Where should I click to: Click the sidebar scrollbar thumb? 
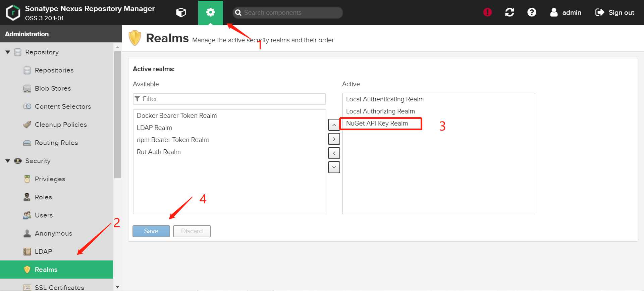pos(117,114)
